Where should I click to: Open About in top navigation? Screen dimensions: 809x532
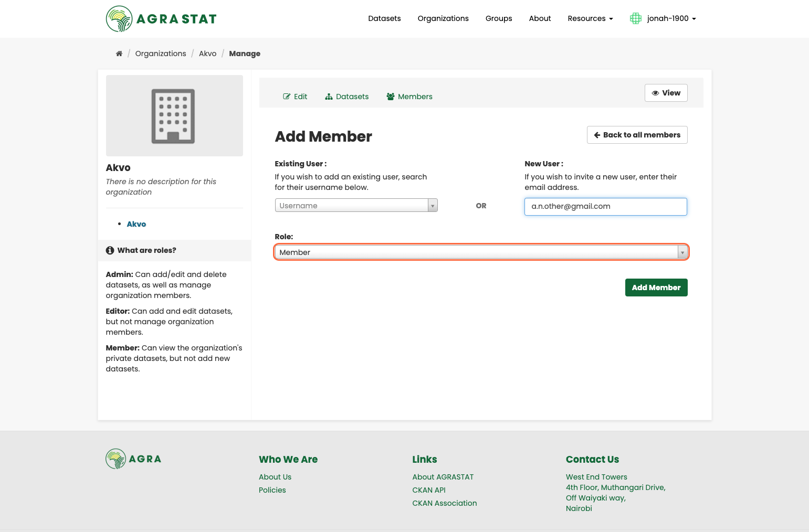point(540,18)
